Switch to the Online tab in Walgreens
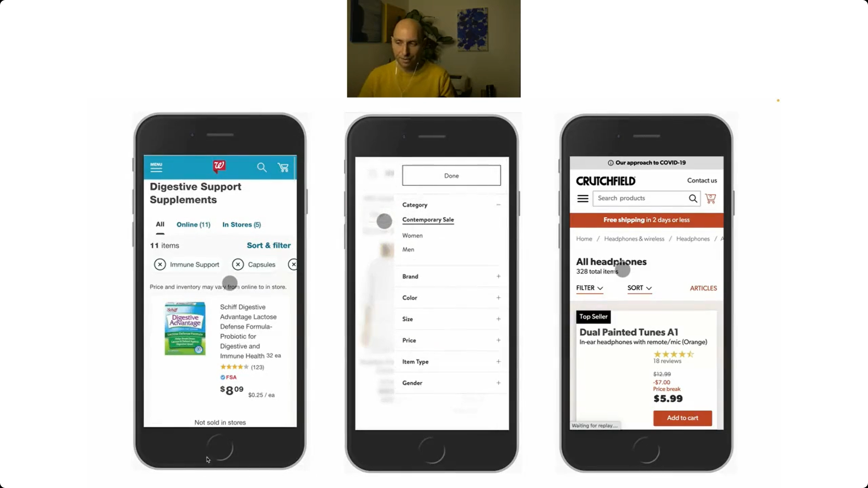Viewport: 868px width, 488px height. click(x=193, y=224)
